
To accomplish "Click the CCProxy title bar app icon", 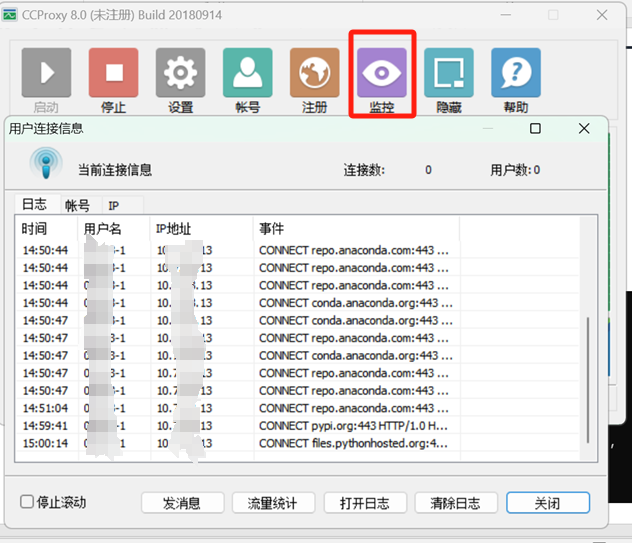I will point(10,15).
